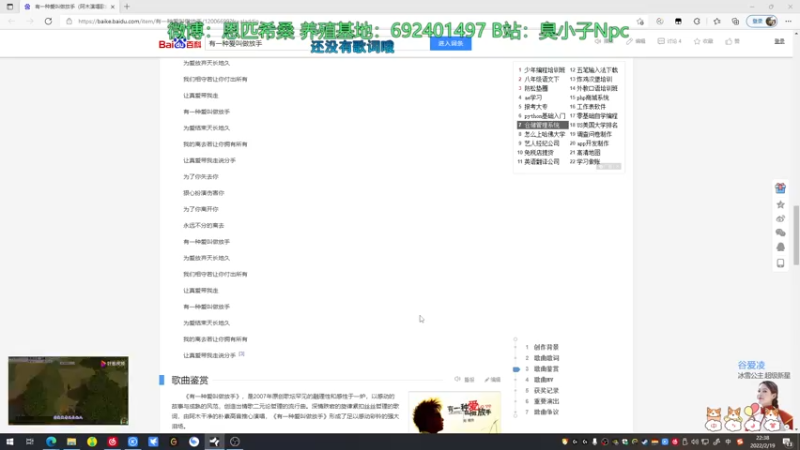Click the game video overlay thumbnail
This screenshot has width=800, height=450.
click(x=68, y=391)
